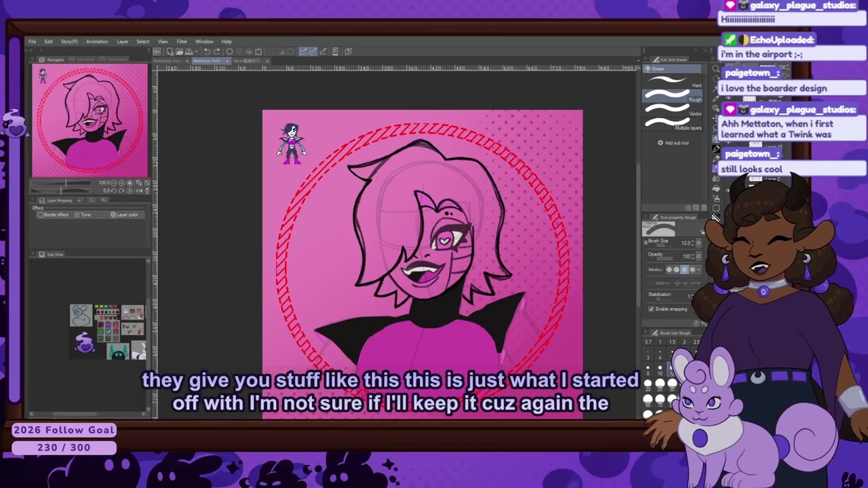Open the Edit menu

pyautogui.click(x=49, y=41)
